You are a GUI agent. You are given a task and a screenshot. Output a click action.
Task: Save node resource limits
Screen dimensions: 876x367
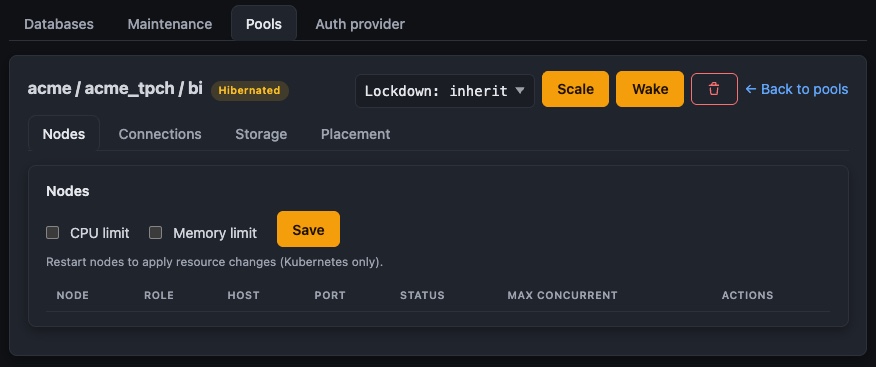308,229
